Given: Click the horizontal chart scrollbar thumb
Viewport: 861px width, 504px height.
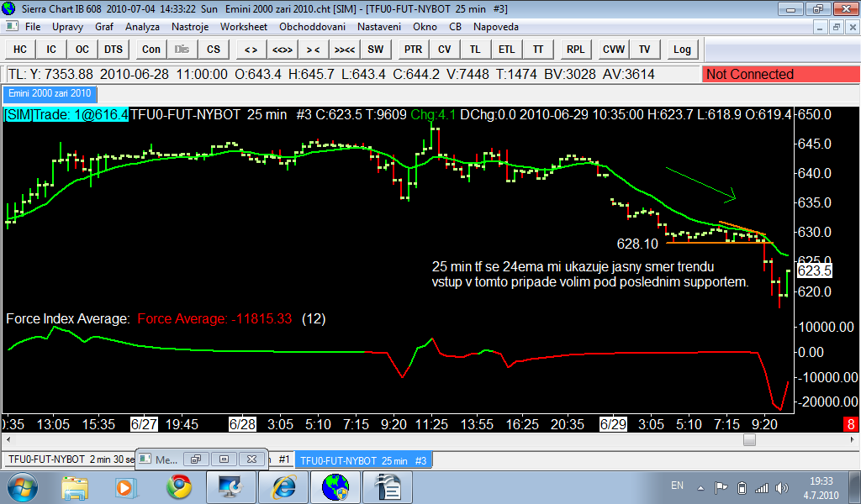Looking at the screenshot, I should click(x=749, y=439).
